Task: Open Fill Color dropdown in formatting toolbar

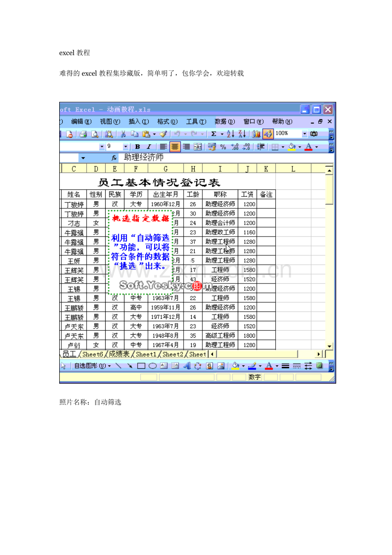Action: click(300, 147)
